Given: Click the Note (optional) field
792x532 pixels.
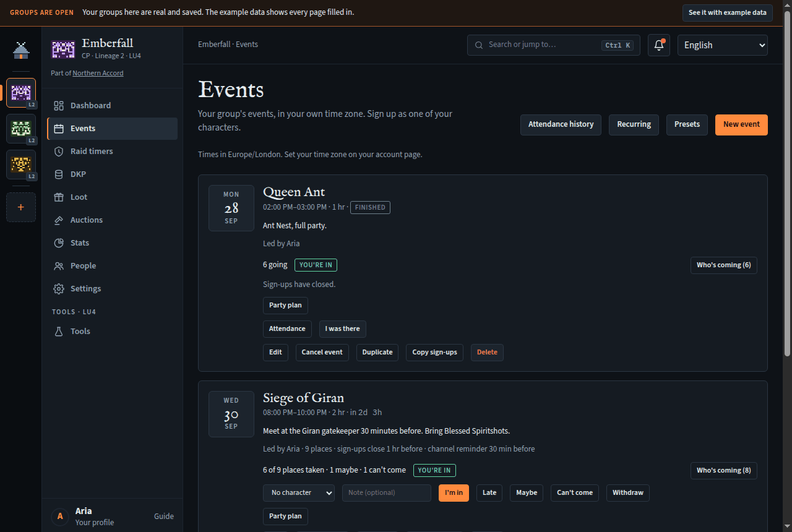Looking at the screenshot, I should 387,493.
